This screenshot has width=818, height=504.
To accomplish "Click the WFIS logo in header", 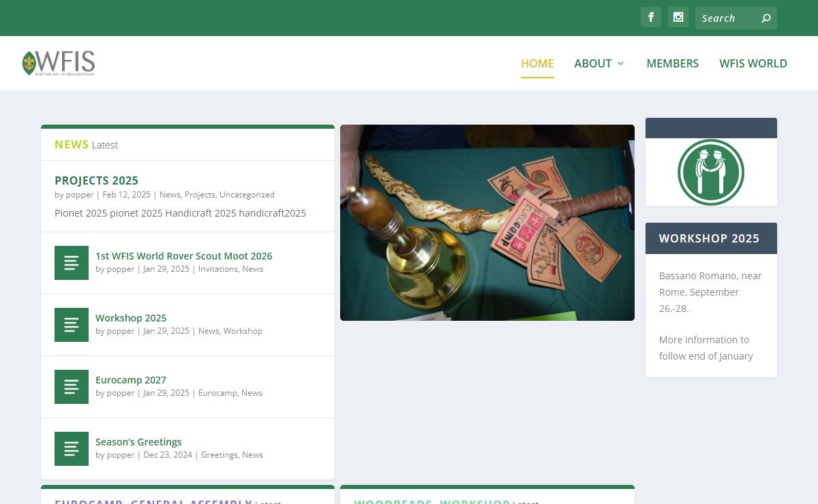I will click(59, 63).
